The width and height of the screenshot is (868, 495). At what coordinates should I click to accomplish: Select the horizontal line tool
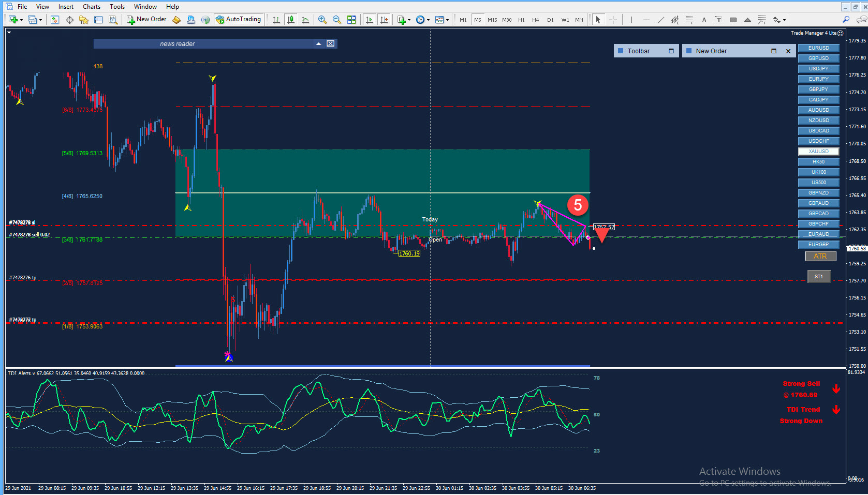(646, 20)
